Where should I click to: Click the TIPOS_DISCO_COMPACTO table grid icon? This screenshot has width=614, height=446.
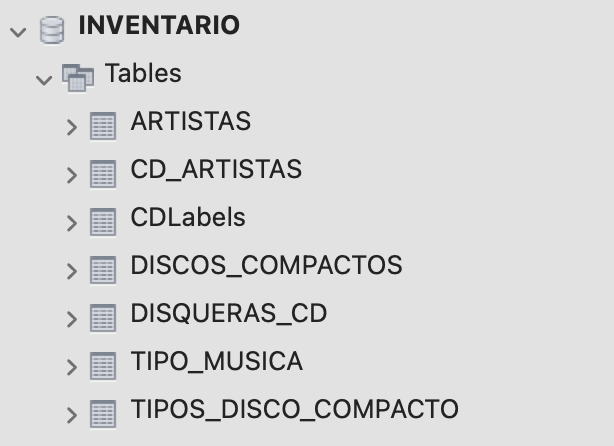click(x=103, y=413)
